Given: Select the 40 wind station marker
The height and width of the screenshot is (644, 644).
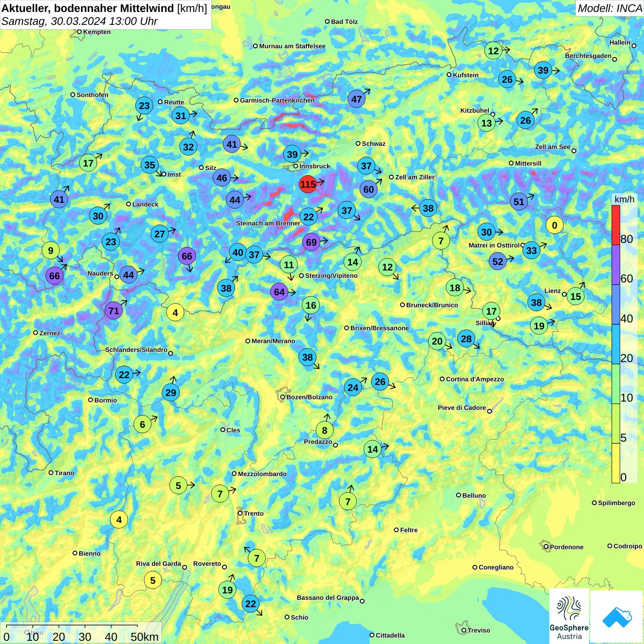Looking at the screenshot, I should tap(238, 252).
